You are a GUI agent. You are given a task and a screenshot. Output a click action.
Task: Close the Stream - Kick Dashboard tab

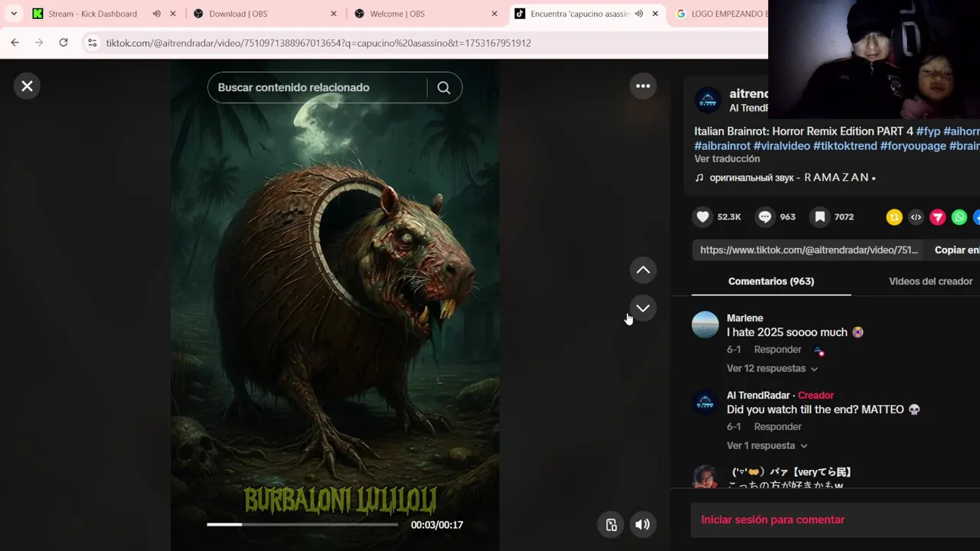pyautogui.click(x=173, y=14)
